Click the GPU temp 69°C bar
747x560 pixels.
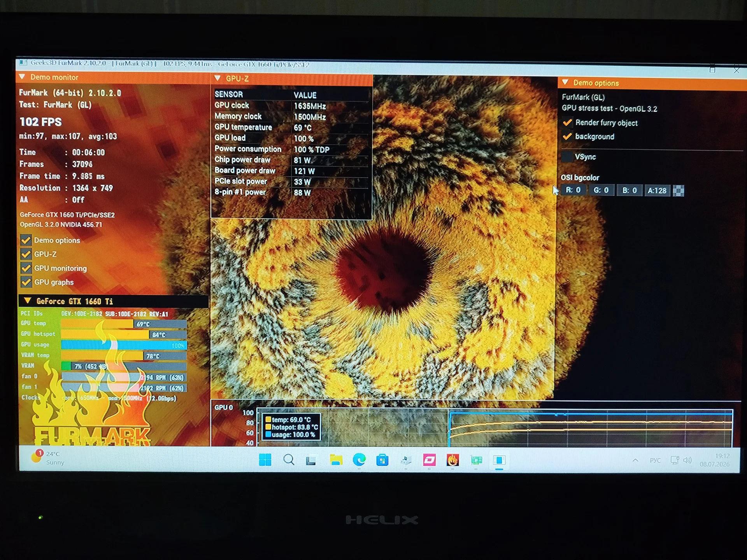coord(124,324)
